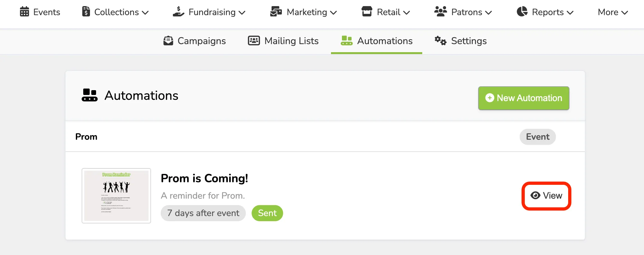The height and width of the screenshot is (255, 644).
Task: Create a New Automation
Action: (x=523, y=98)
